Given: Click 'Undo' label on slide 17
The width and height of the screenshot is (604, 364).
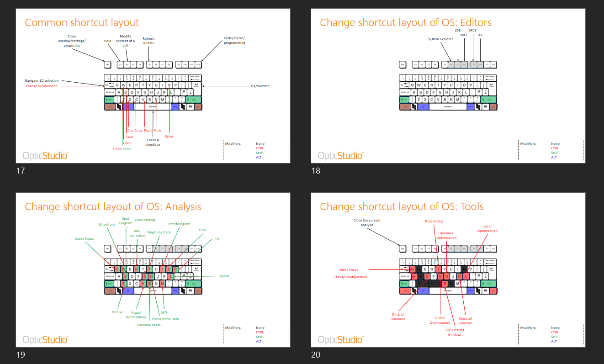Looking at the screenshot, I should click(117, 149).
